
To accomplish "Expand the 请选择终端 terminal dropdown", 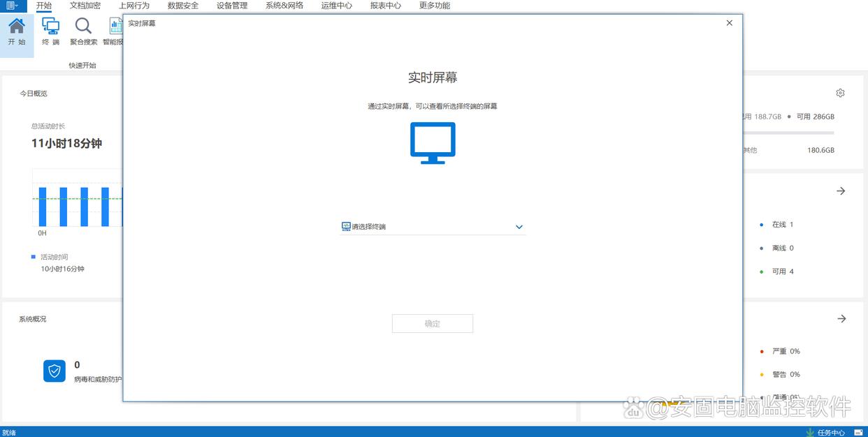I will (433, 227).
